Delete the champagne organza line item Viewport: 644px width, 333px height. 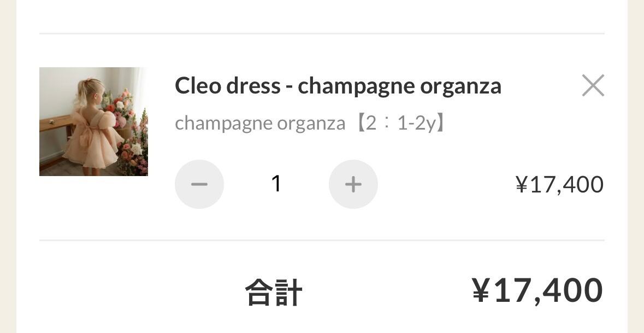click(593, 85)
